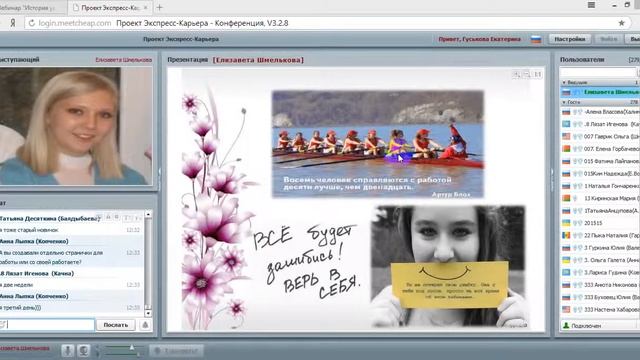
Task: Zoom in the presentation with magnifier icon
Action: (516, 74)
